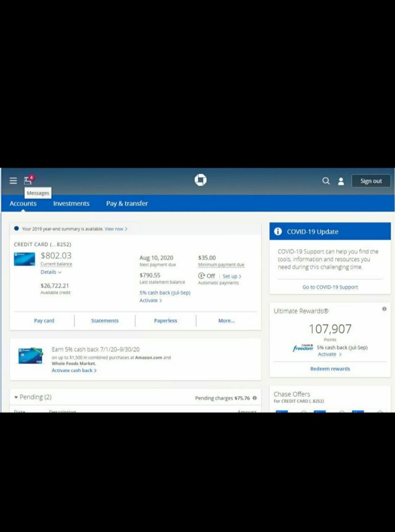Click the Freedom card thumbnail in the Amazon promo

[30, 356]
